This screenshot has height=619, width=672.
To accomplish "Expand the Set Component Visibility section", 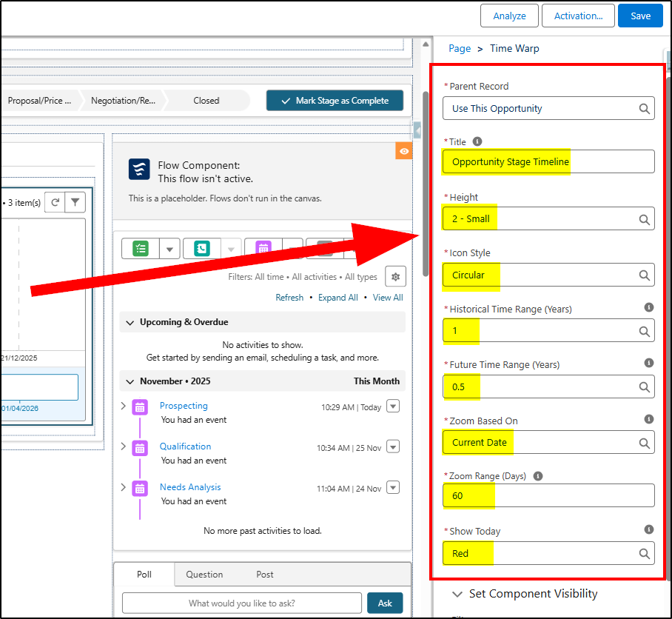I will 457,594.
